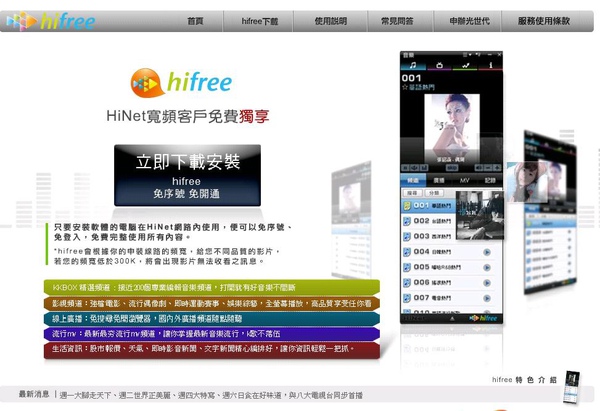600x411 pixels.
Task: Play channel 004 with its play button
Action: coord(487,252)
